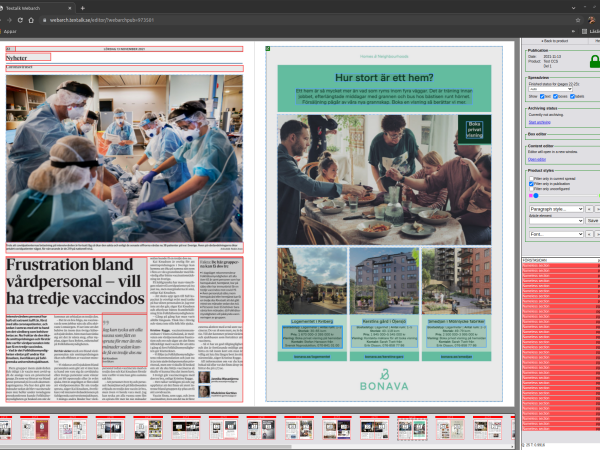This screenshot has height=450, width=600.
Task: Click the pink square beside slider
Action: (531, 196)
